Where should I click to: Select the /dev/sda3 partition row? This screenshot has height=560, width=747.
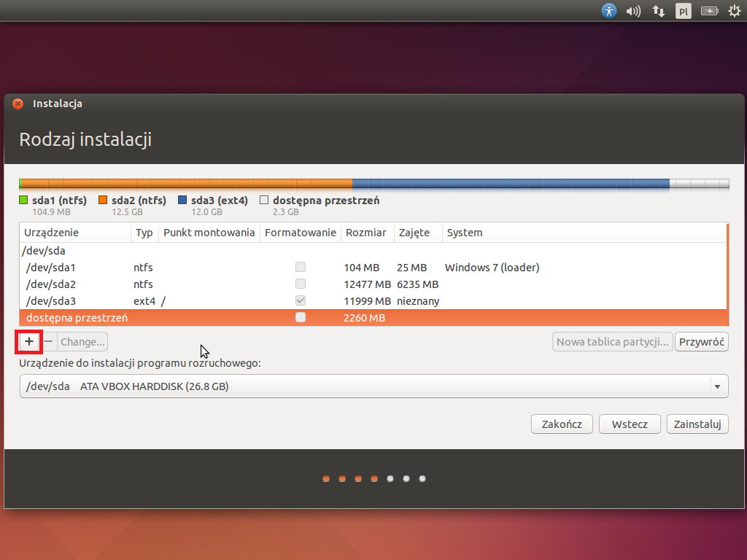click(x=373, y=300)
